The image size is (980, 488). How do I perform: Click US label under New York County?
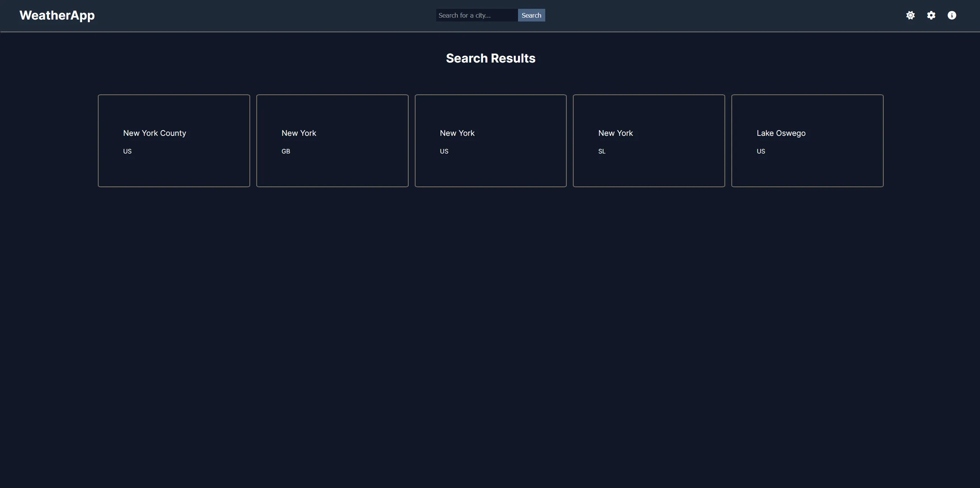point(127,151)
